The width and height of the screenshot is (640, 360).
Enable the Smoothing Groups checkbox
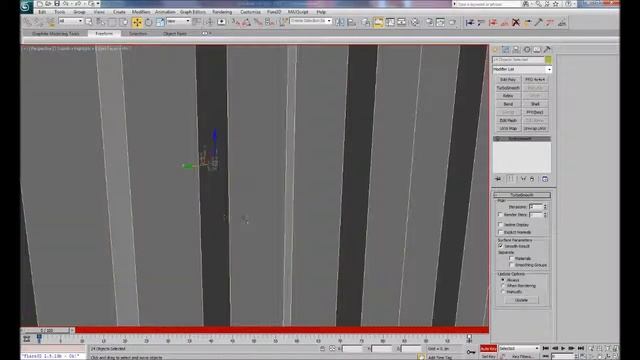(511, 265)
